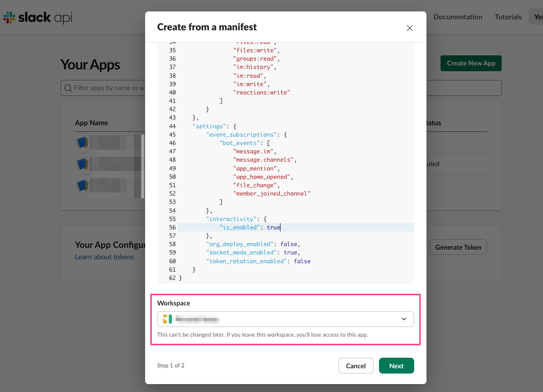Click the workspace icon in Workspace dropdown
543x392 pixels.
[x=168, y=319]
